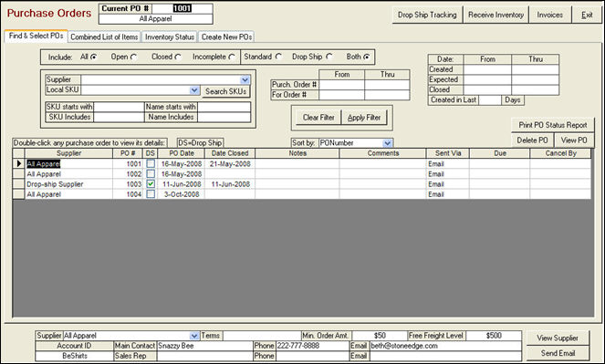Viewport: 605px width, 364px height.
Task: Select the Closed radio button
Action: click(x=178, y=57)
